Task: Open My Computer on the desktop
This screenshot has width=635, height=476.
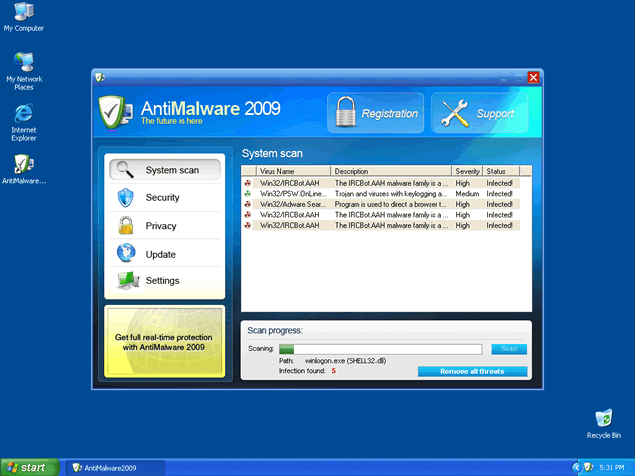Action: tap(23, 12)
